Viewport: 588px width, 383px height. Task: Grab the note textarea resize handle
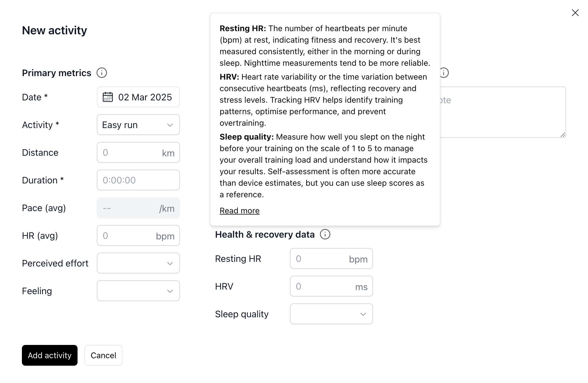(563, 135)
